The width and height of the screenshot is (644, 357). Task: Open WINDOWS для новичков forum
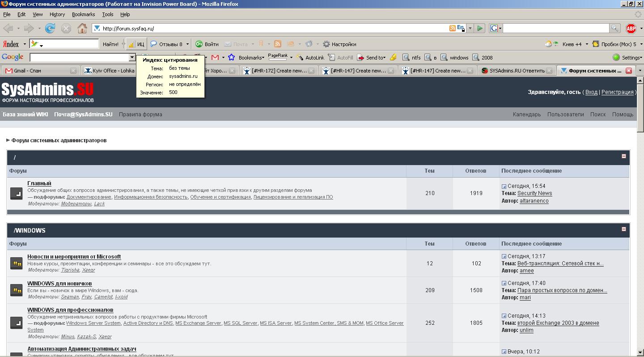pos(59,283)
